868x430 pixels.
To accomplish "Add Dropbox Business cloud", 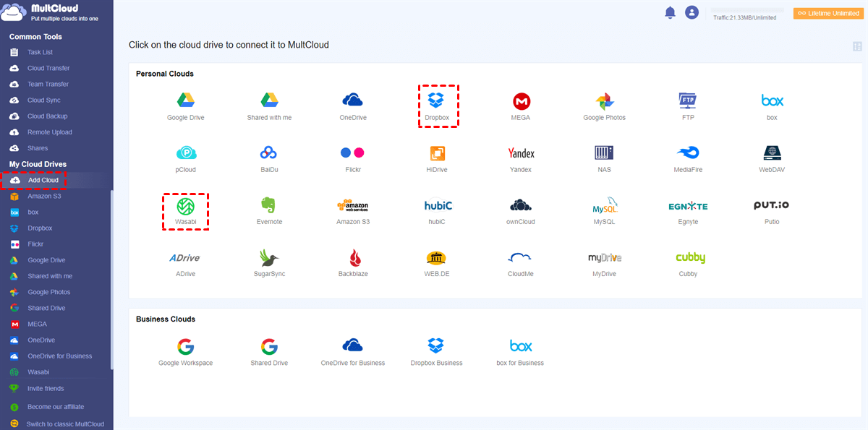I will tap(436, 352).
